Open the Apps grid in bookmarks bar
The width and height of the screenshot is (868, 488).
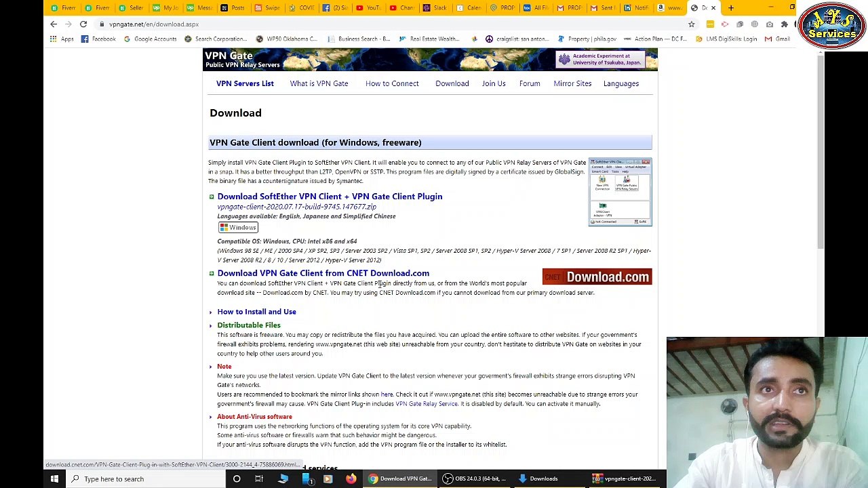(61, 39)
